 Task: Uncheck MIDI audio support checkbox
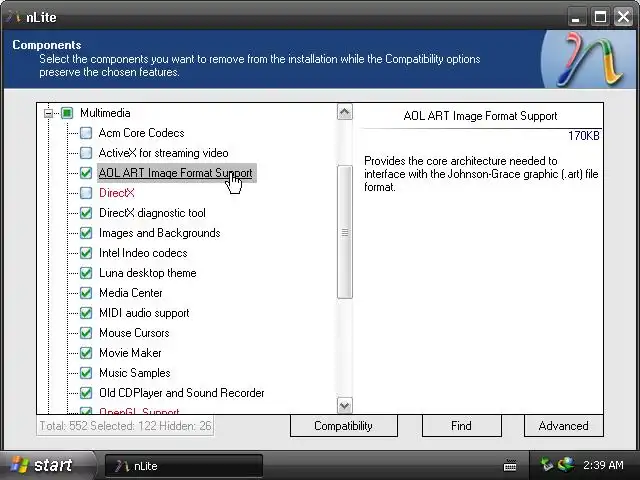(x=86, y=313)
